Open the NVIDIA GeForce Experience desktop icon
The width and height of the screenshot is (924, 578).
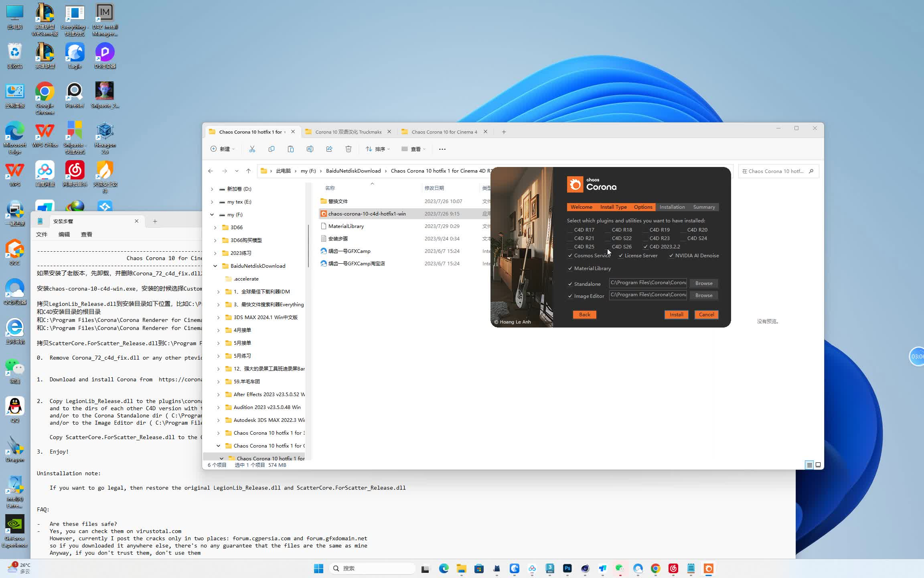[14, 526]
